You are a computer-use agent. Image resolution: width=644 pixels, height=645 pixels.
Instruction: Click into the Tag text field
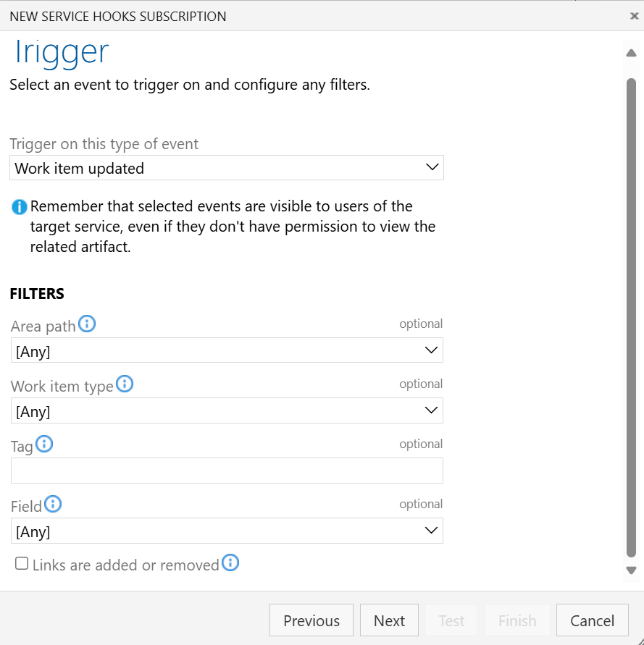tap(227, 471)
